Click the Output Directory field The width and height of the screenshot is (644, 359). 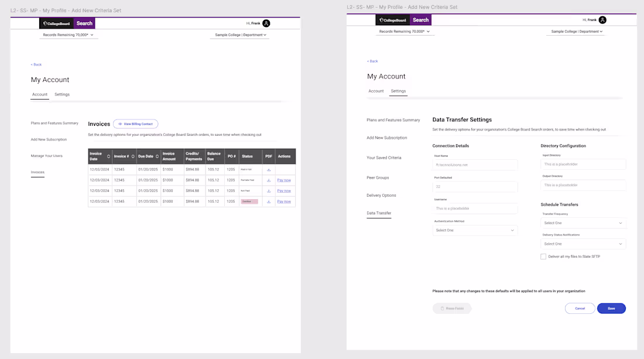pos(583,185)
